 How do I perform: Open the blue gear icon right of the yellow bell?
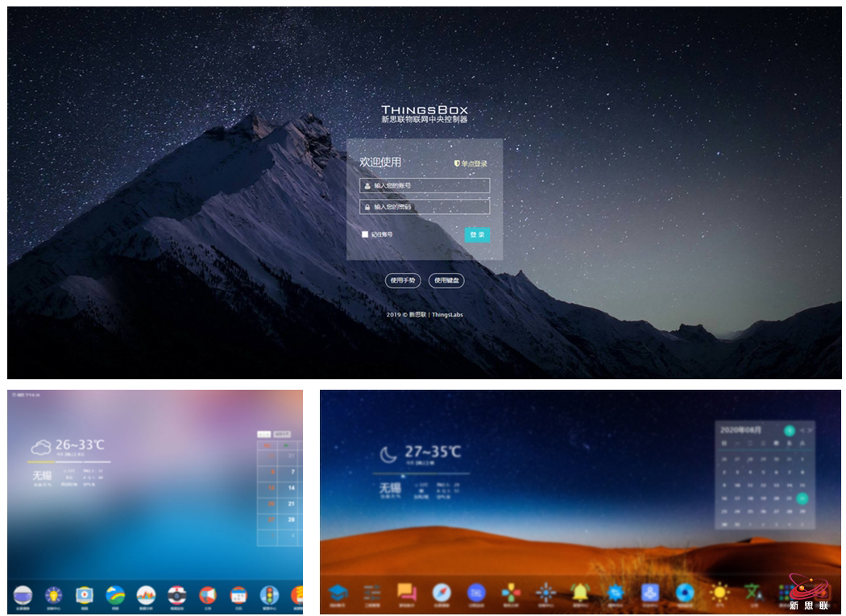coord(615,593)
